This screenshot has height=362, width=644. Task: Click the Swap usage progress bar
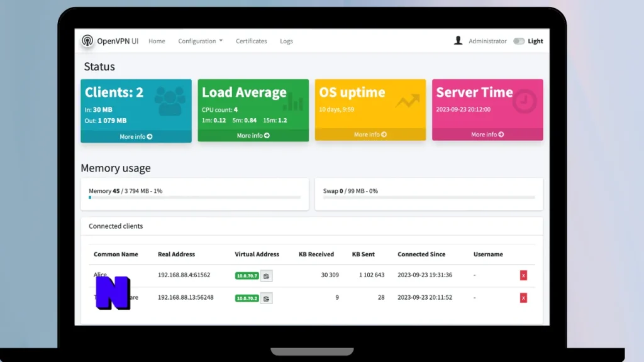(429, 197)
